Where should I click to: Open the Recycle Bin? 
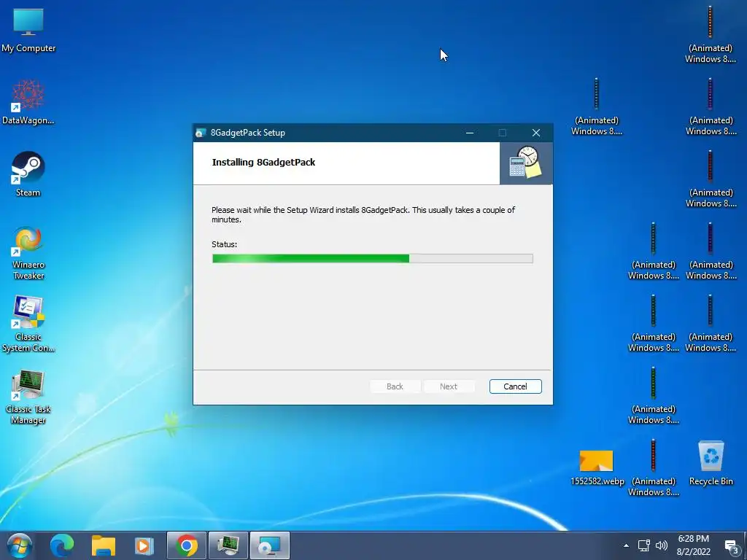[711, 463]
